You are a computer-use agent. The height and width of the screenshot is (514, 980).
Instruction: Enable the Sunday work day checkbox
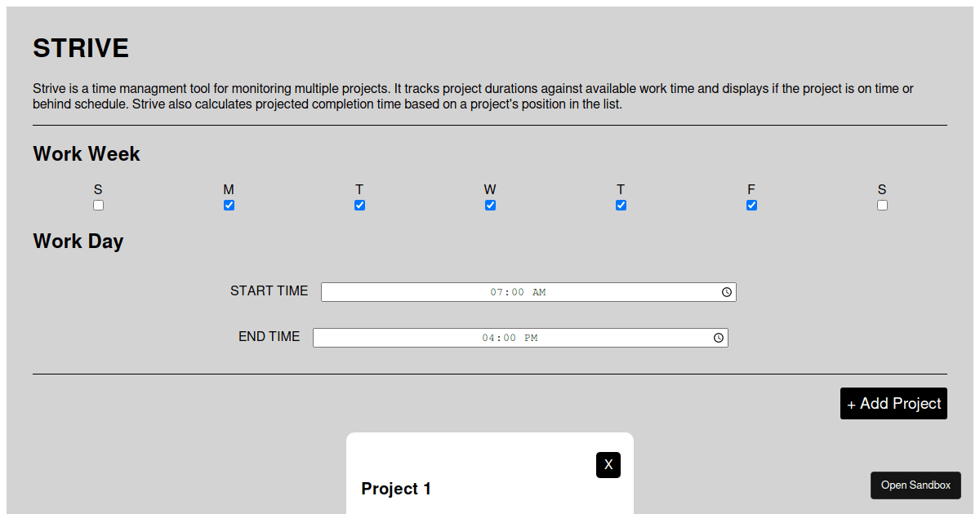(98, 205)
